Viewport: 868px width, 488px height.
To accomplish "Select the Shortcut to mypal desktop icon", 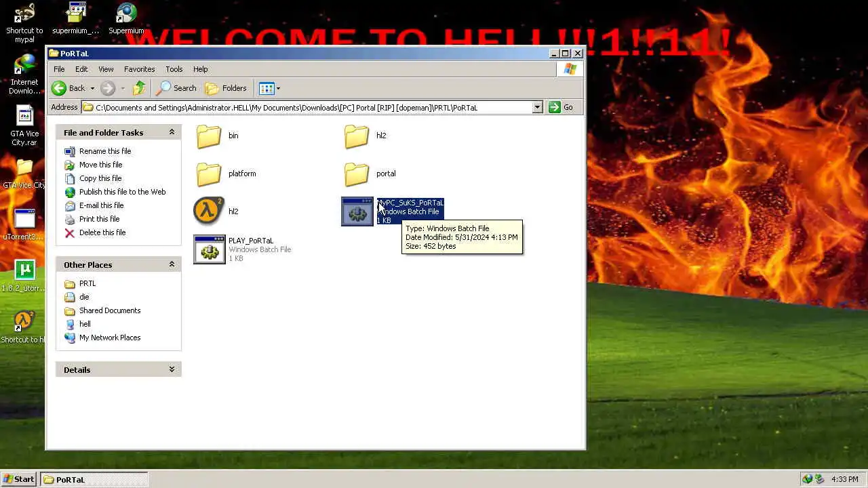I will pos(24,23).
